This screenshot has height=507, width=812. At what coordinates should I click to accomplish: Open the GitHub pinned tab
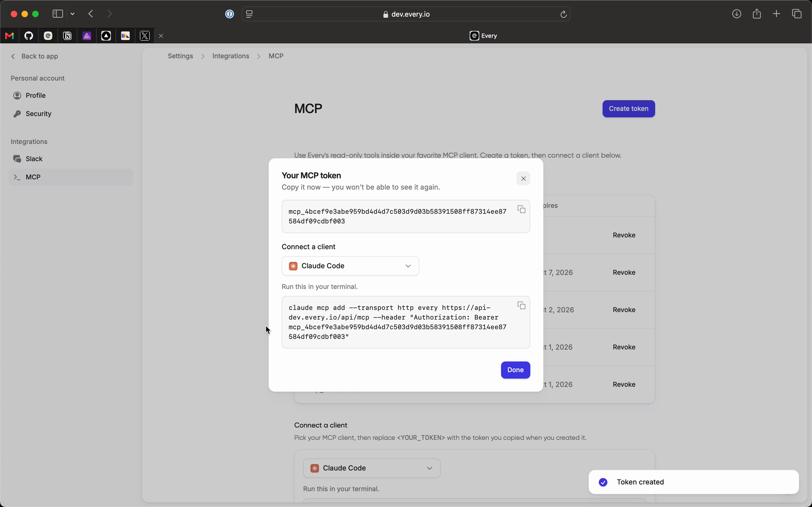coord(29,36)
